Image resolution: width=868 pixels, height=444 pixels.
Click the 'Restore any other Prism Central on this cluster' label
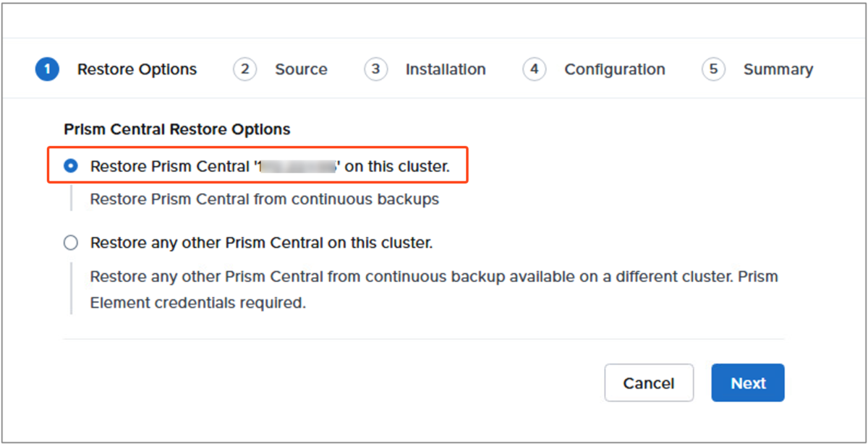pos(261,243)
